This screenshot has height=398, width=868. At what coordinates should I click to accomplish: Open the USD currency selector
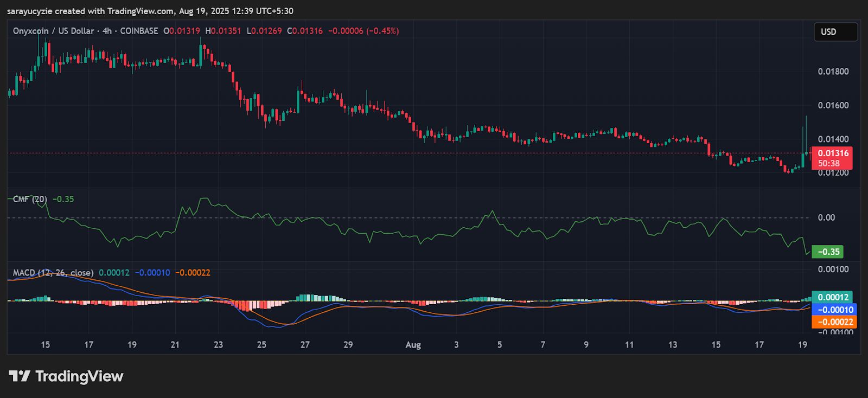pyautogui.click(x=835, y=32)
